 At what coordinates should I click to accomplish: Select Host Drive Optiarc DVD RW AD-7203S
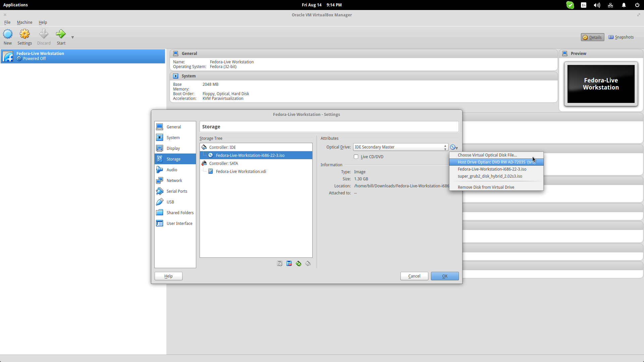496,162
